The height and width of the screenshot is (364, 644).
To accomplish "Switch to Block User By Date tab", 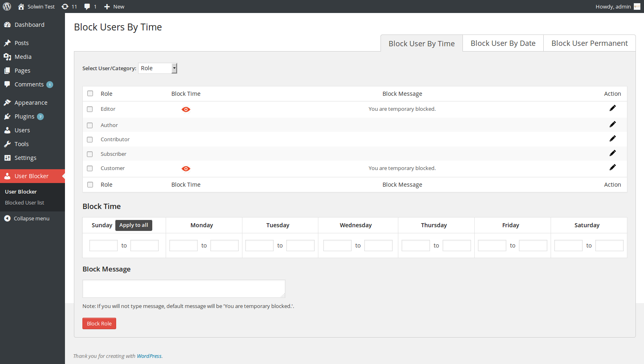I will point(503,43).
